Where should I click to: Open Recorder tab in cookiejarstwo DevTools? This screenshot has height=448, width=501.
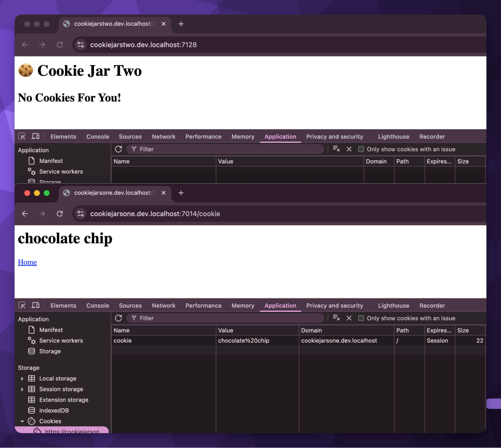click(432, 137)
